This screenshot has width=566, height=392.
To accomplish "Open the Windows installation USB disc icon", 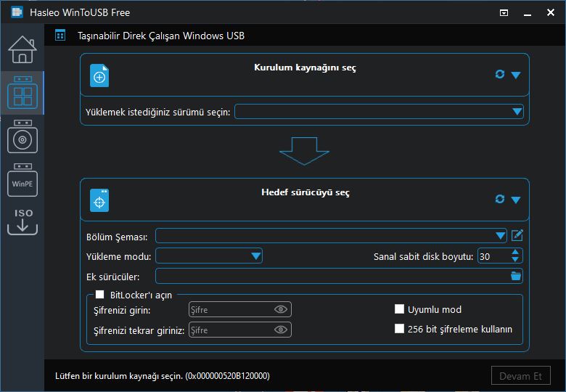I will [22, 136].
